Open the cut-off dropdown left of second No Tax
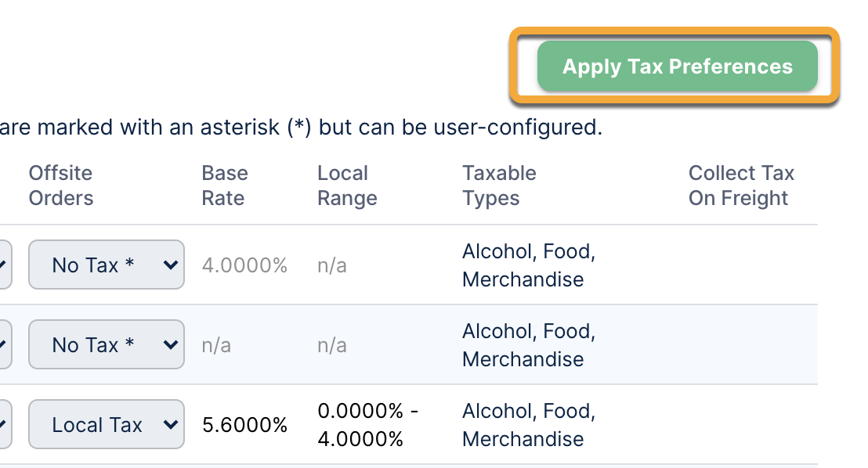 click(5, 345)
